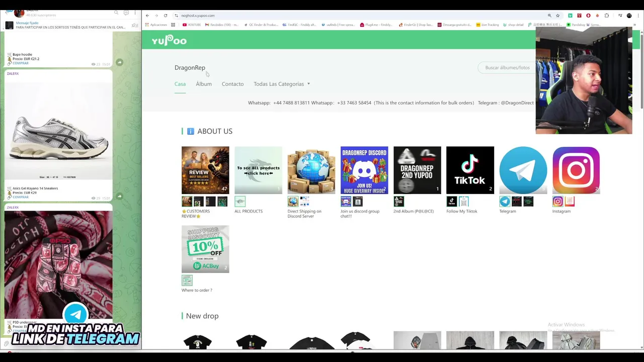Click 'Join us discord group chat!!!' title
Screen dimensions: 644x362
[x=360, y=213]
